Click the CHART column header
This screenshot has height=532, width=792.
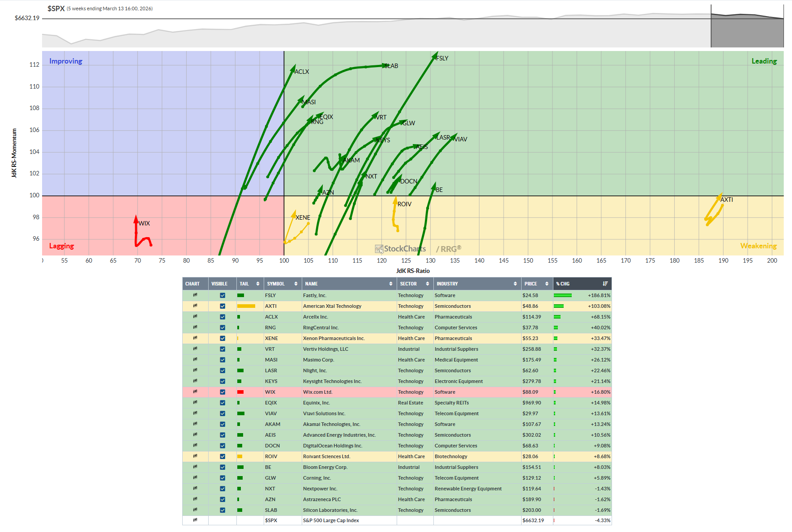coord(195,284)
